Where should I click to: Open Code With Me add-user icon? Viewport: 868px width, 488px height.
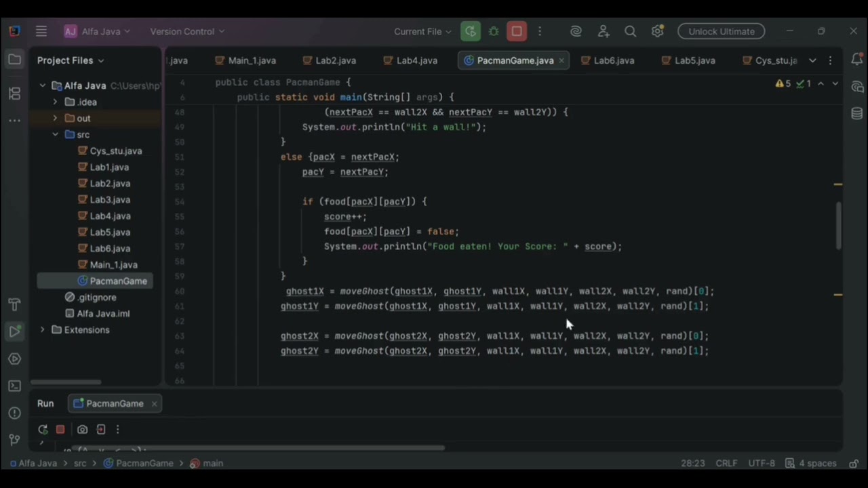click(604, 31)
